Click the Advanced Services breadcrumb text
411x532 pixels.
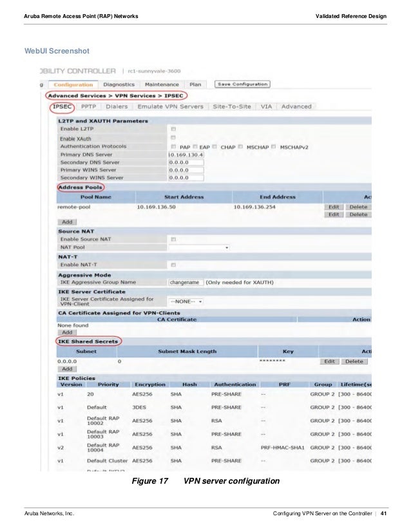click(x=77, y=96)
